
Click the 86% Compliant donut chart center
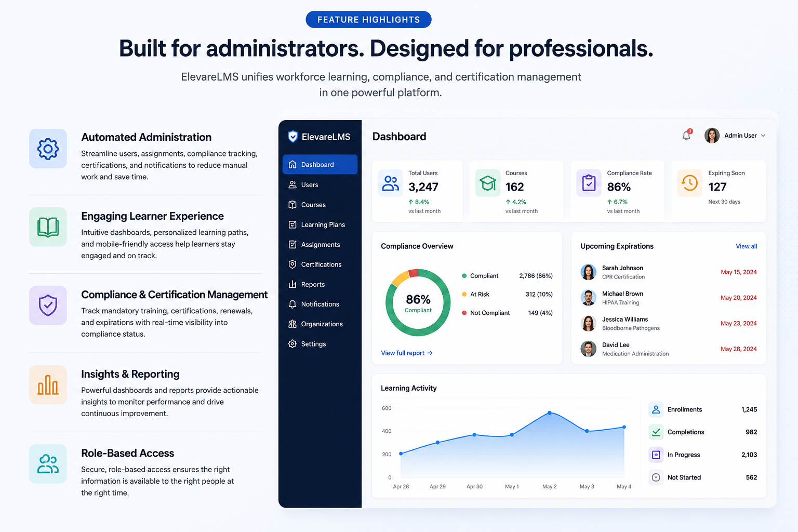[418, 303]
